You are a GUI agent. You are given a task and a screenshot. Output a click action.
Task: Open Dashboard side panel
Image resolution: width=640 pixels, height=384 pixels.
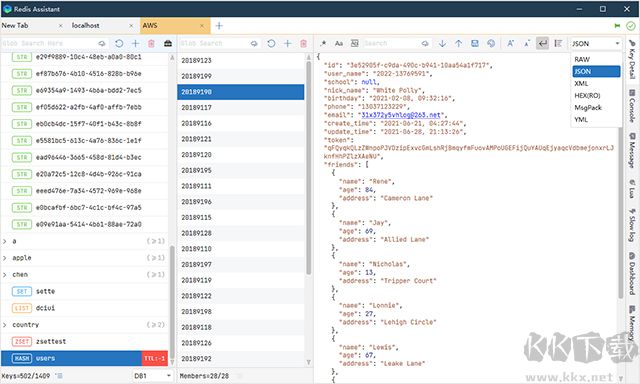coord(632,273)
